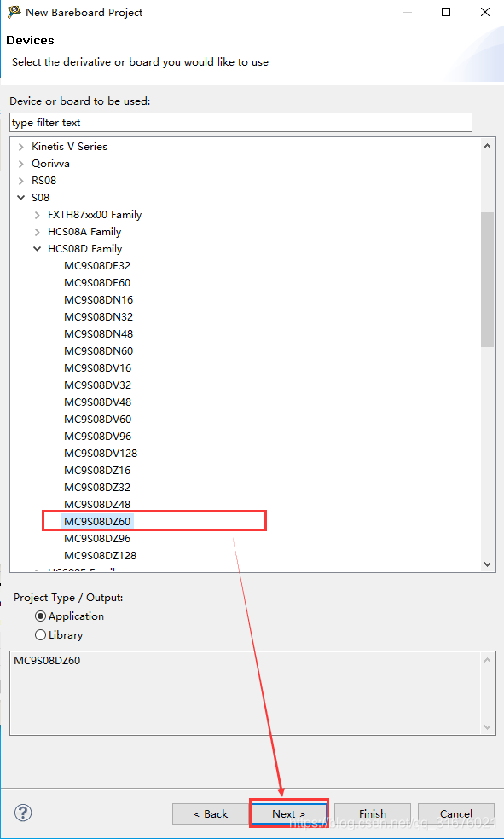Expand the HCS08A Family node
Screen dimensions: 504x839
pyautogui.click(x=37, y=232)
